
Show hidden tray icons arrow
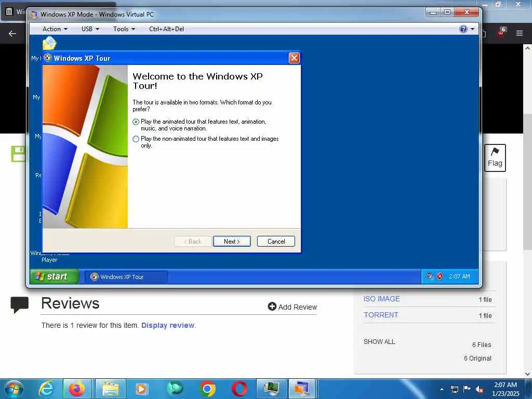pyautogui.click(x=442, y=389)
